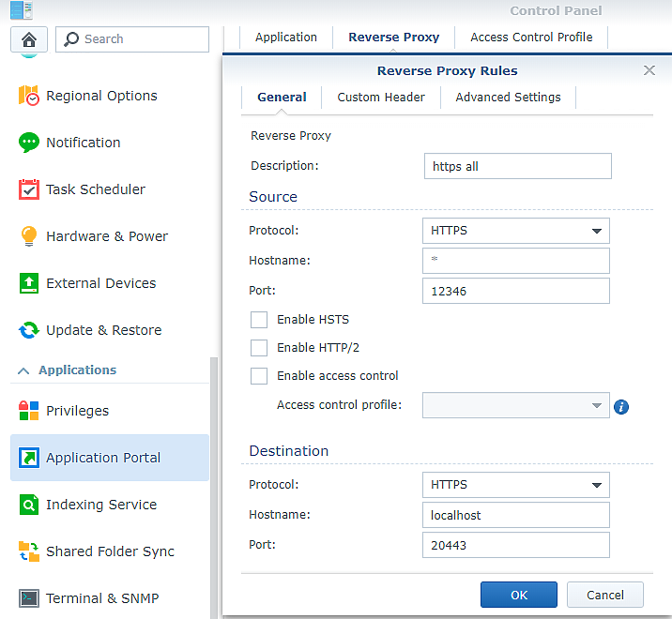Viewport: 672px width, 619px height.
Task: Click Destination Port field showing 20443
Action: (x=516, y=545)
